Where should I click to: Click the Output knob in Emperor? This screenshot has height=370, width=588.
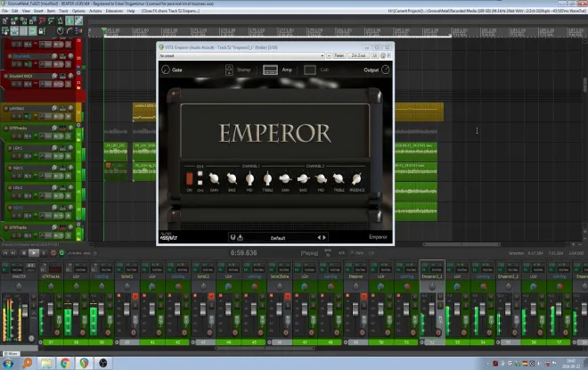[x=386, y=70]
